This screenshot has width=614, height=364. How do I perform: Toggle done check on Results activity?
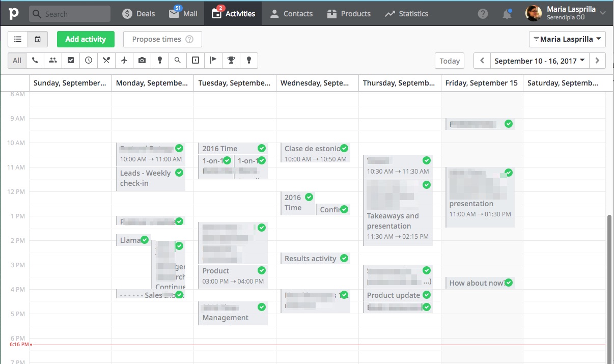click(x=344, y=258)
